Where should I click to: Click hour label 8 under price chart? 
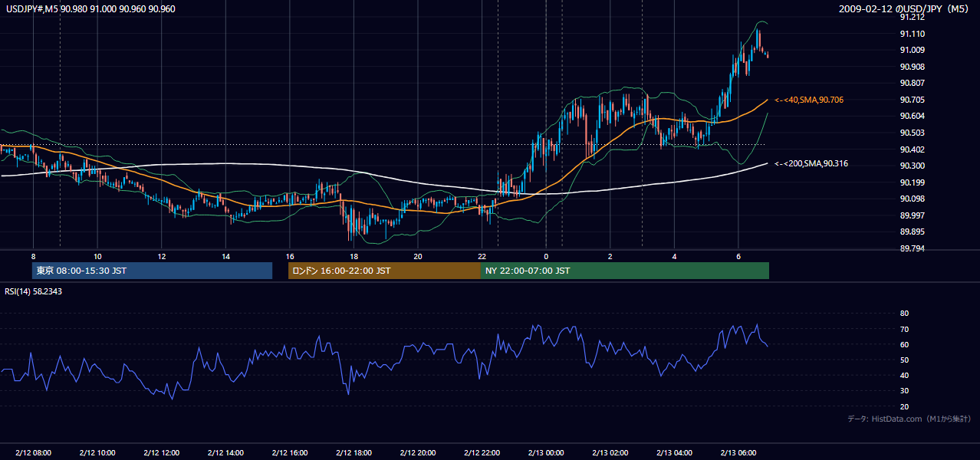point(33,256)
